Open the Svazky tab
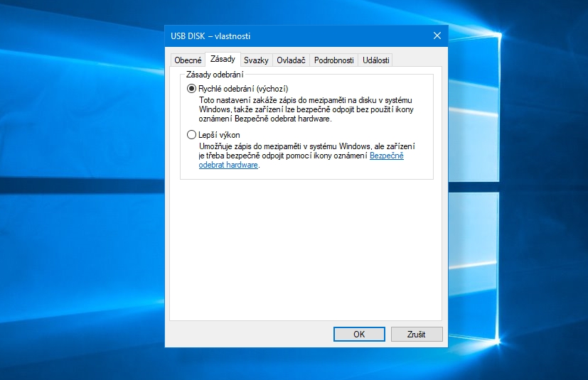This screenshot has width=588, height=380. [256, 60]
